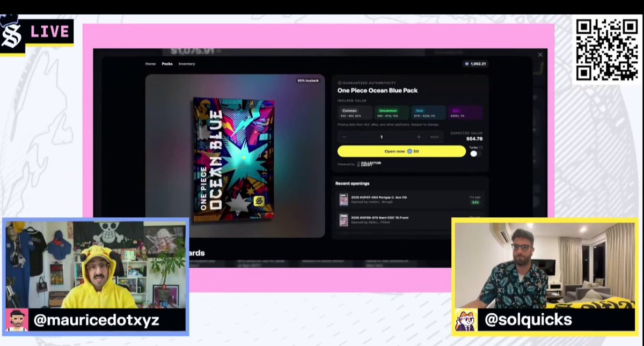Screen dimensions: 644x346
Task: Click the $54.78 expected value
Action: (474, 138)
